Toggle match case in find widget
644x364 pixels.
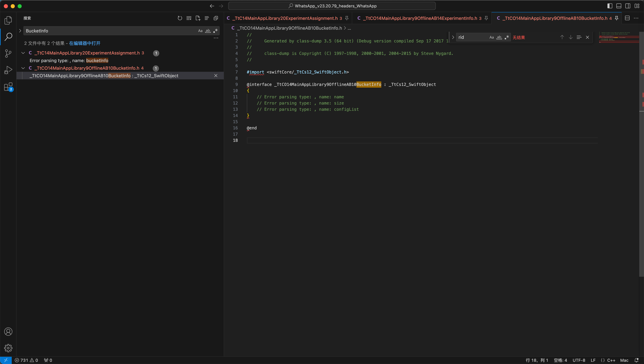pos(491,37)
